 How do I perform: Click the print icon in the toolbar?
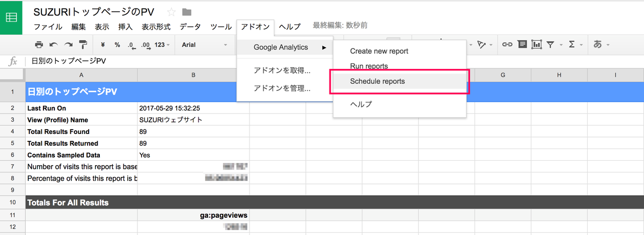(x=39, y=45)
